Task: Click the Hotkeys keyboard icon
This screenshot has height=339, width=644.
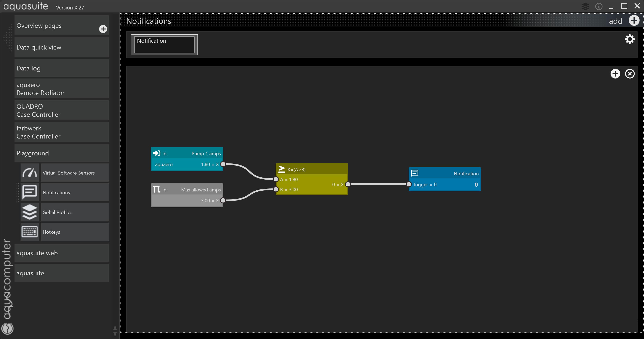Action: click(29, 232)
